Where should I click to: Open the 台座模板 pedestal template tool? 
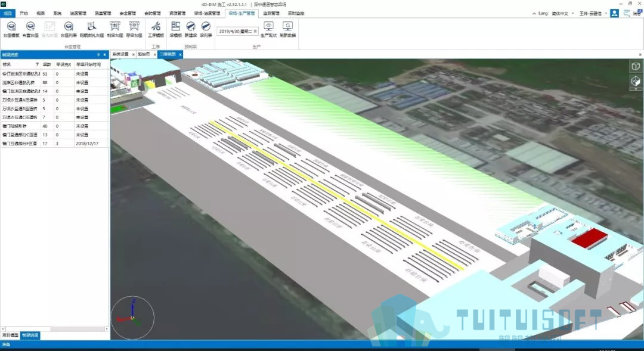pyautogui.click(x=11, y=29)
